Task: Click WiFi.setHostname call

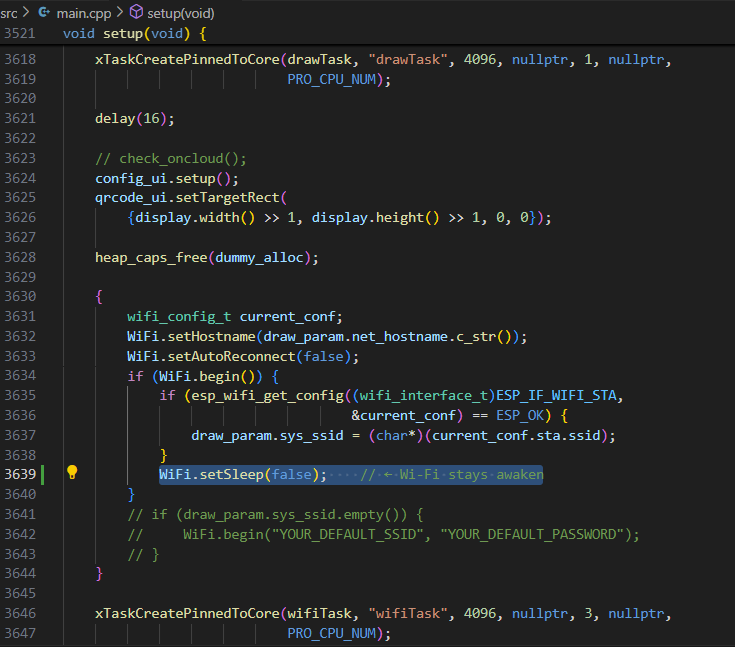Action: pyautogui.click(x=327, y=337)
